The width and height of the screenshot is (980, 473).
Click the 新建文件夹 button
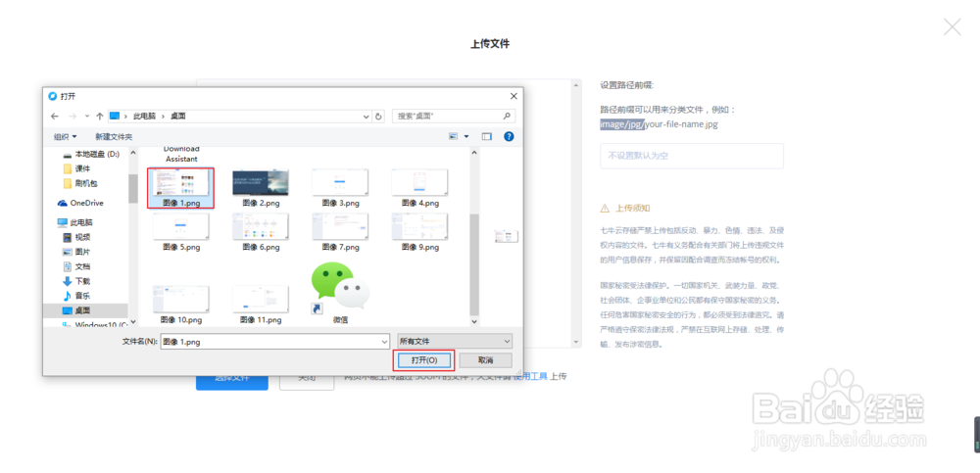coord(114,136)
